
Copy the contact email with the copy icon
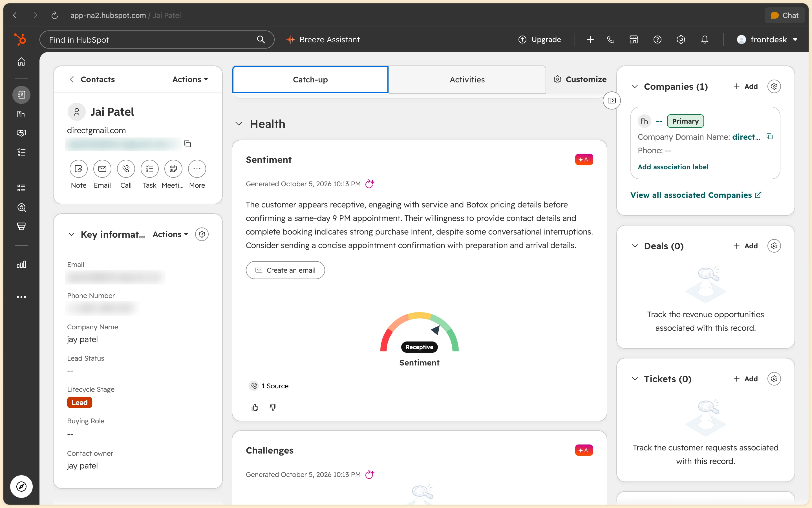click(187, 144)
